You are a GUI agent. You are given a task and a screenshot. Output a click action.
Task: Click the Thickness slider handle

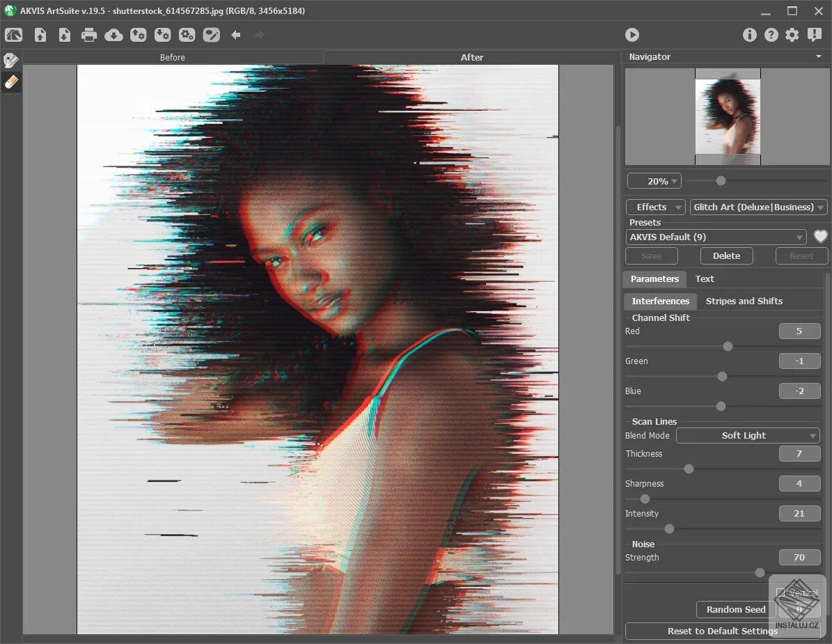(689, 469)
